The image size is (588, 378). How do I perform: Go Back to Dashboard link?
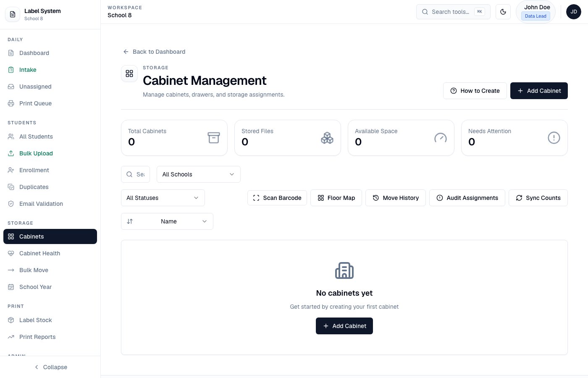(154, 52)
